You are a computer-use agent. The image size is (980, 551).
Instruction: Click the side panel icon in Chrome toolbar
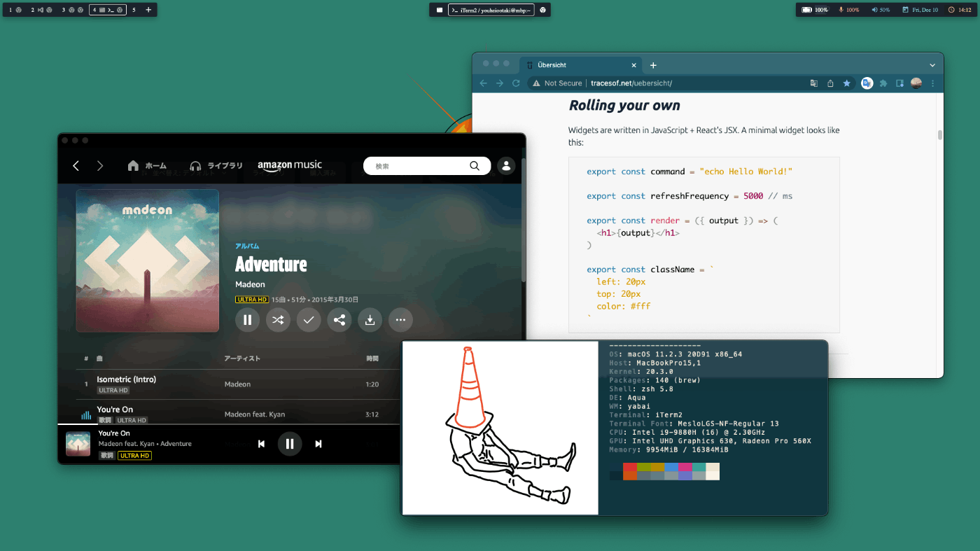pos(900,83)
